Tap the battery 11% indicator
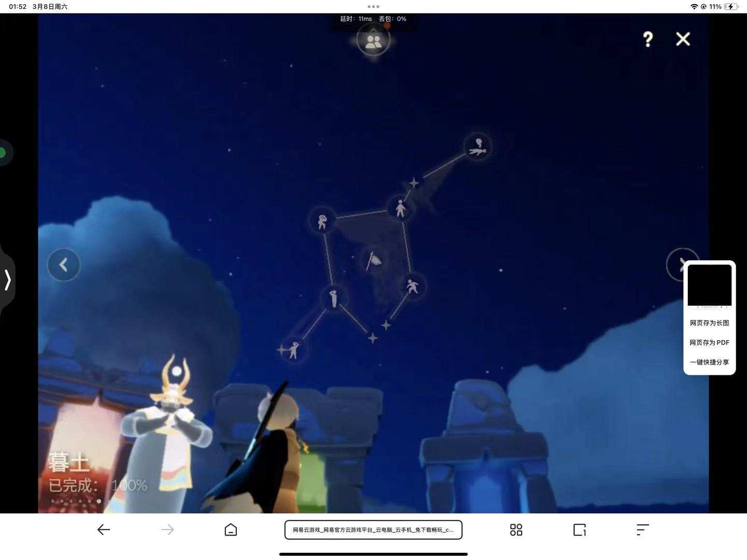This screenshot has width=747, height=560. click(x=724, y=7)
